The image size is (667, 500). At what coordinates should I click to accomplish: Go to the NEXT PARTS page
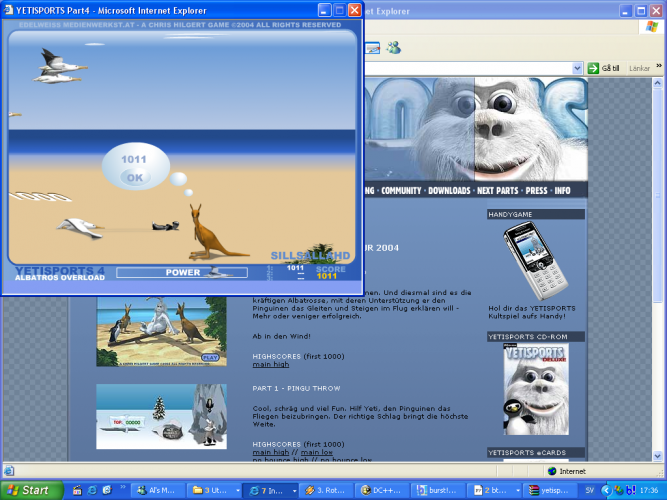tap(498, 190)
